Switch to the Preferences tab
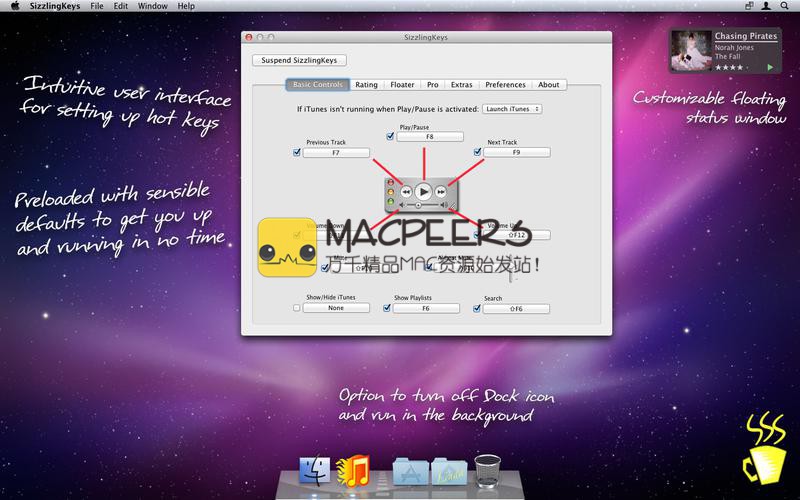 (505, 85)
